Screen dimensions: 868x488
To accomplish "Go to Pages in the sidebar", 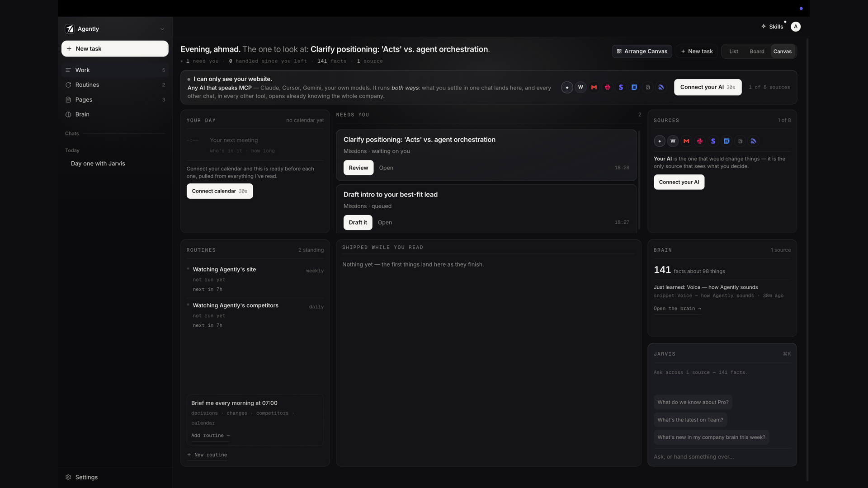I will click(x=115, y=100).
